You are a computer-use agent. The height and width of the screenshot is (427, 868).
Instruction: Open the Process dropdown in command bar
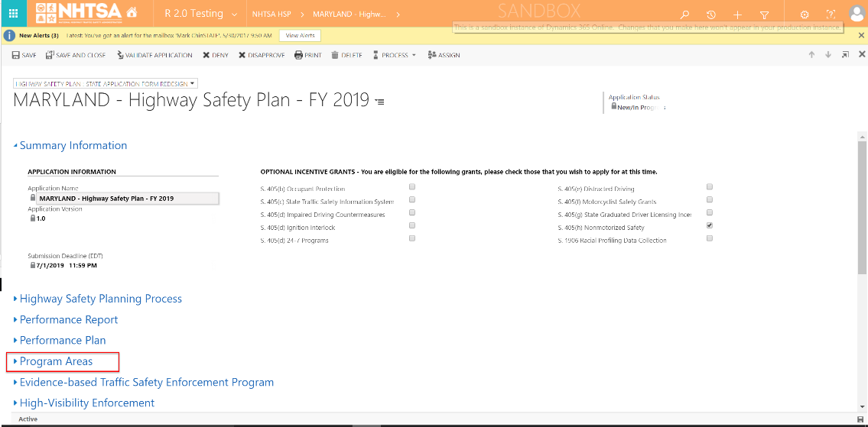(395, 55)
